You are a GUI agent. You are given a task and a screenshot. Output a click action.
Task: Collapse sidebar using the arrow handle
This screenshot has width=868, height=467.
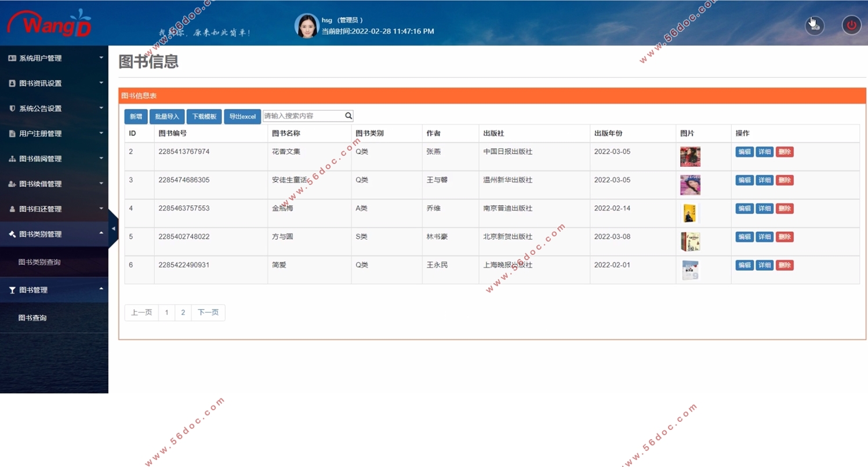point(113,229)
